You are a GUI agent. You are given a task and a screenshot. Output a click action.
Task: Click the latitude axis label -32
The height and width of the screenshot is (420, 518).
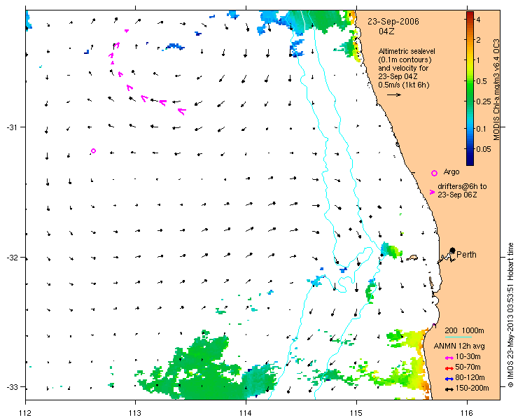11,258
